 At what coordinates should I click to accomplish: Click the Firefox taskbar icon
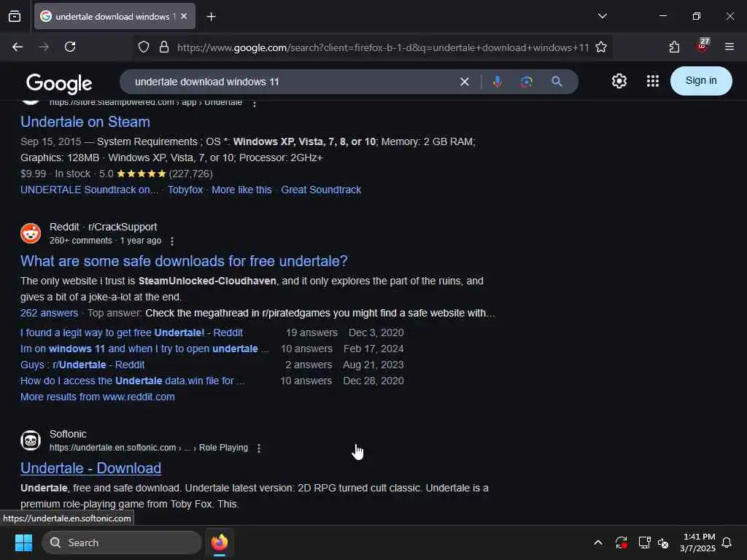coord(219,542)
